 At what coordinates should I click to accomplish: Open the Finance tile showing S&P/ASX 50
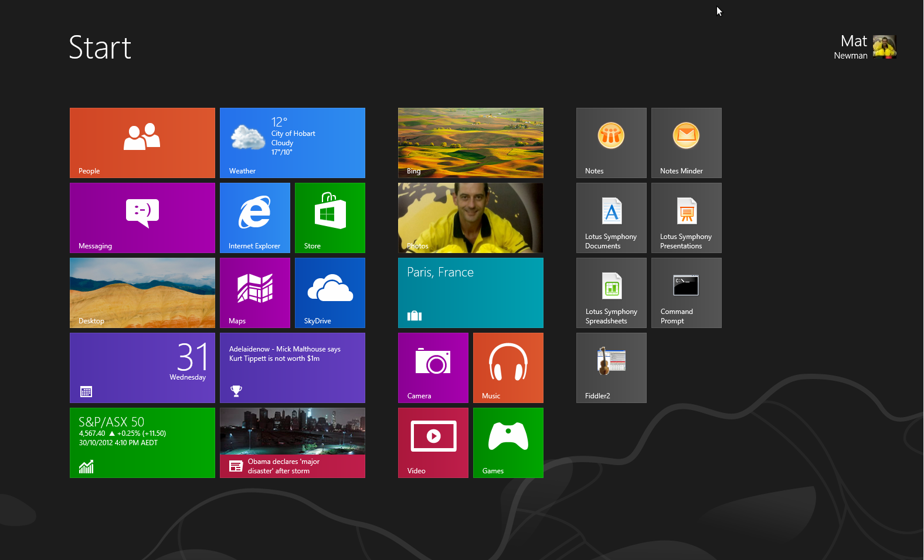(x=142, y=443)
